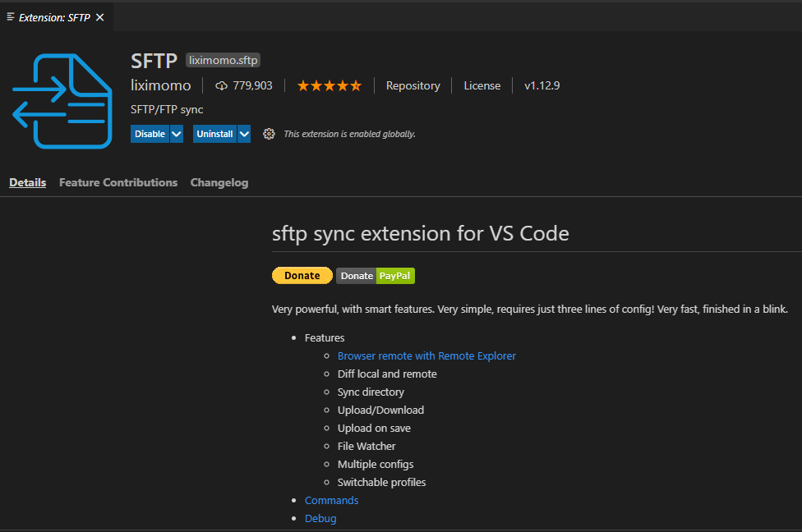
Task: Click the liximomo publisher name
Action: [160, 85]
